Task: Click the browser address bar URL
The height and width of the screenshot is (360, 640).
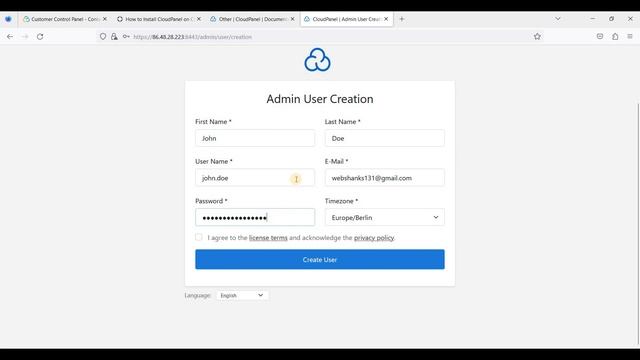Action: [x=192, y=37]
